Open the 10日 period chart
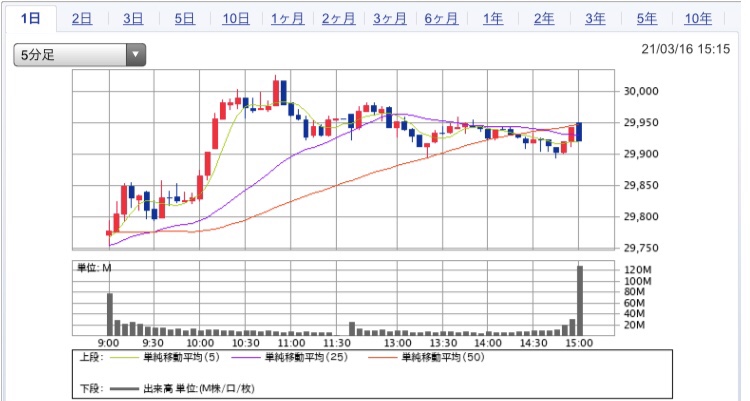Screen dimensions: 750x401 (236, 19)
